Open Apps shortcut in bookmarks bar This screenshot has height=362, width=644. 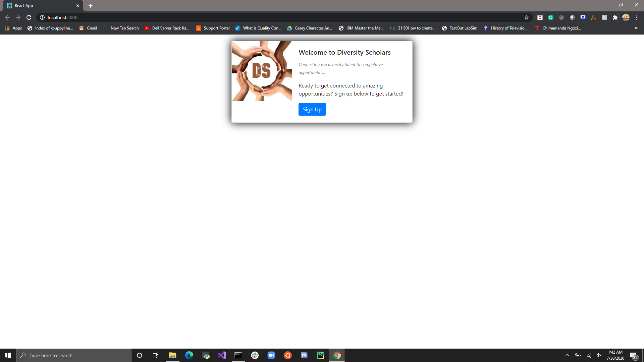tap(13, 28)
